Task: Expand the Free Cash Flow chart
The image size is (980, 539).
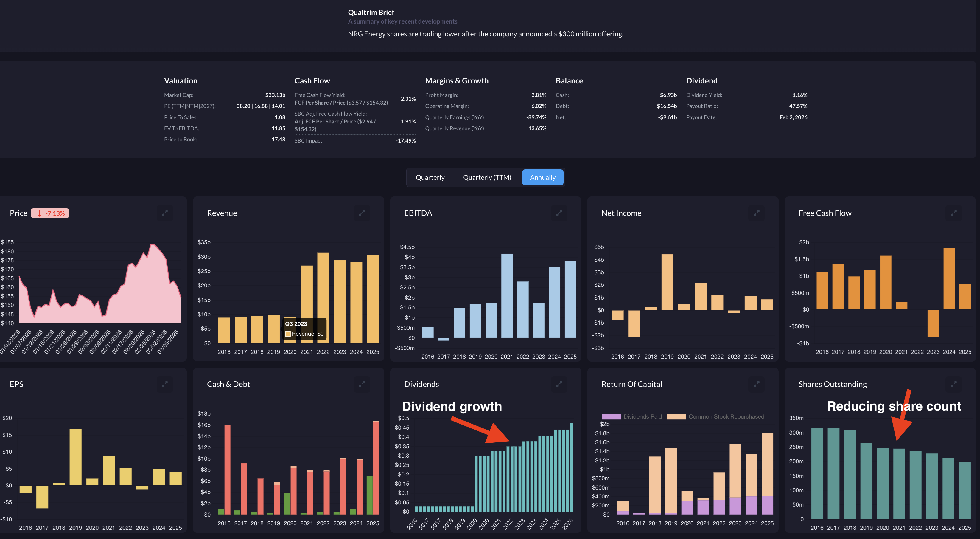Action: (953, 213)
